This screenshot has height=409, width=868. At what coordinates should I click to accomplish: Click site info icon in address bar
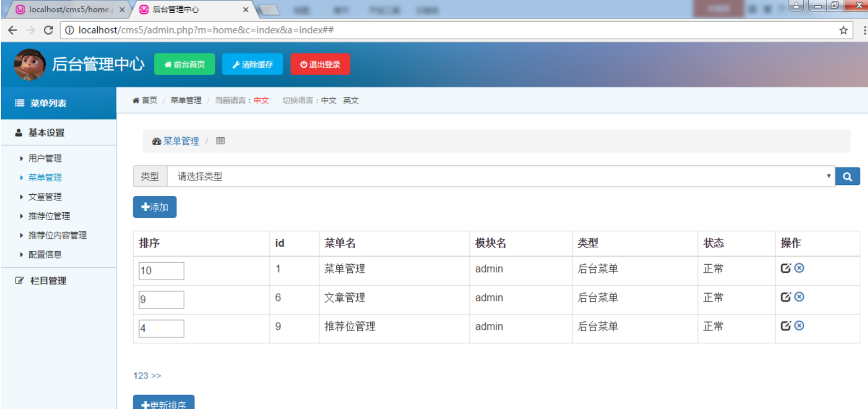coord(70,30)
